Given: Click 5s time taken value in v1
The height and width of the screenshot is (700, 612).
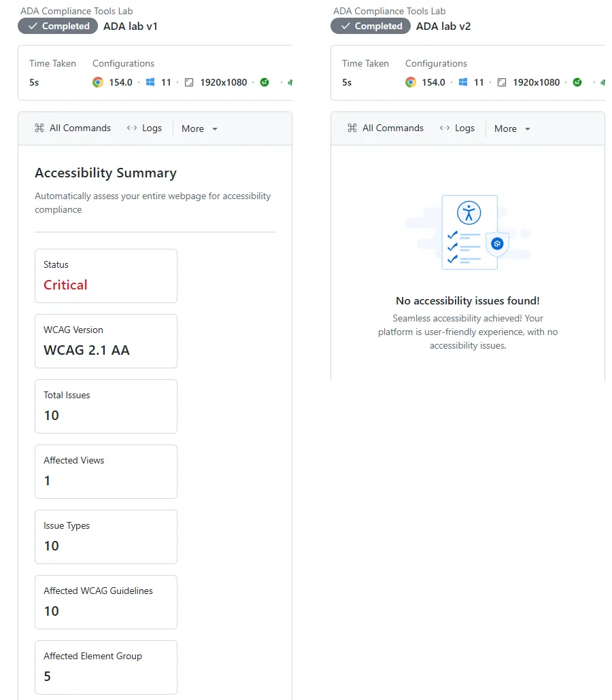Looking at the screenshot, I should pos(34,83).
